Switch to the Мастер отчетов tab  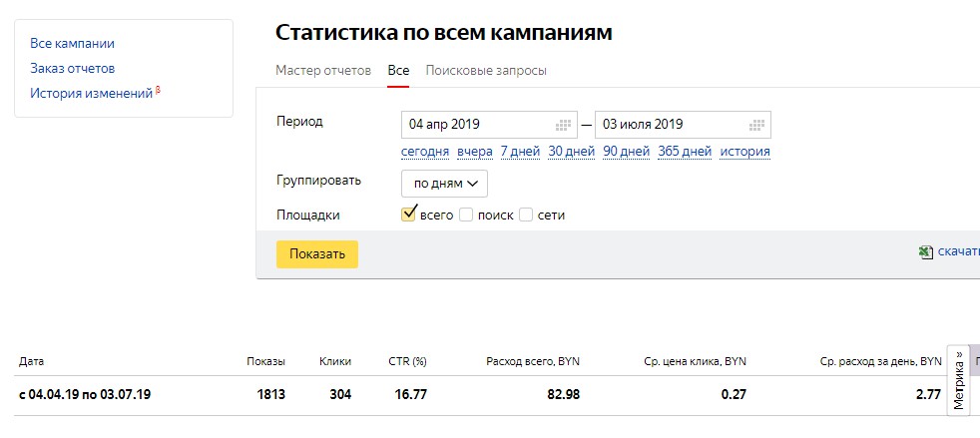point(323,71)
